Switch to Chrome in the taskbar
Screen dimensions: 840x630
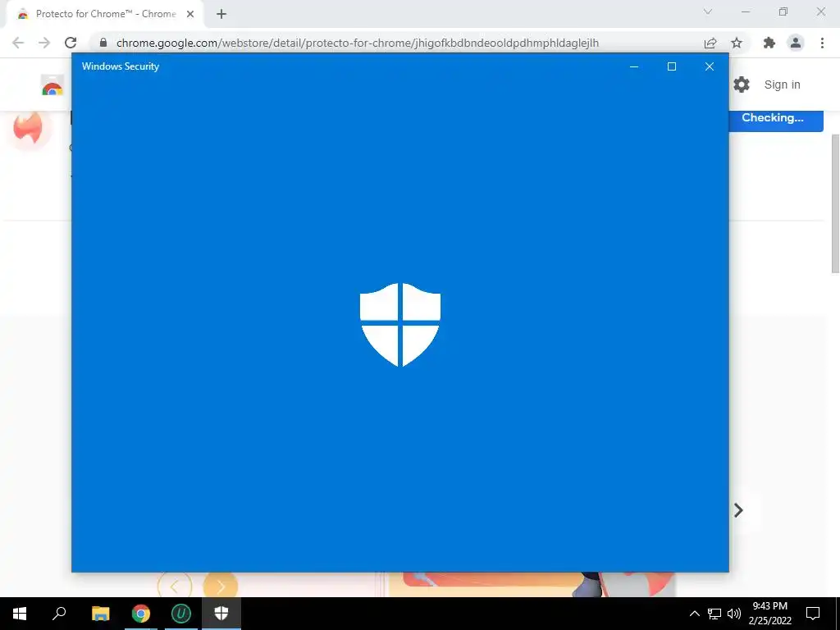pyautogui.click(x=141, y=614)
